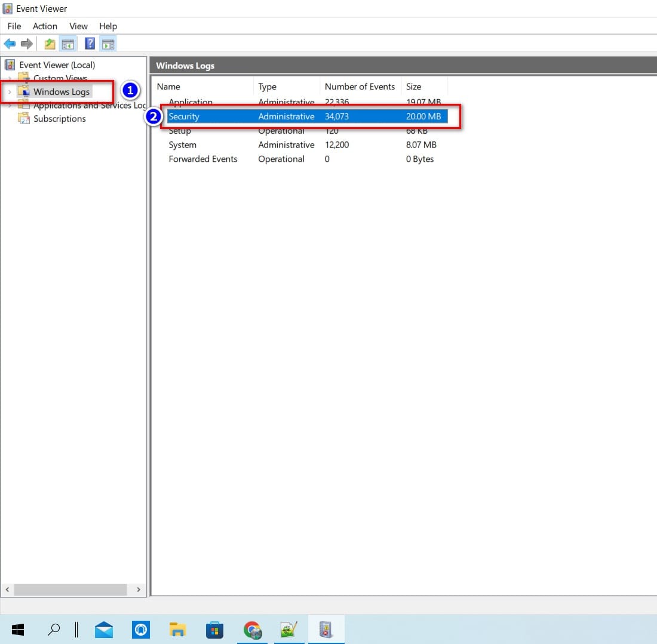This screenshot has width=657, height=644.
Task: Switch to Chrome on the taskbar
Action: [252, 629]
